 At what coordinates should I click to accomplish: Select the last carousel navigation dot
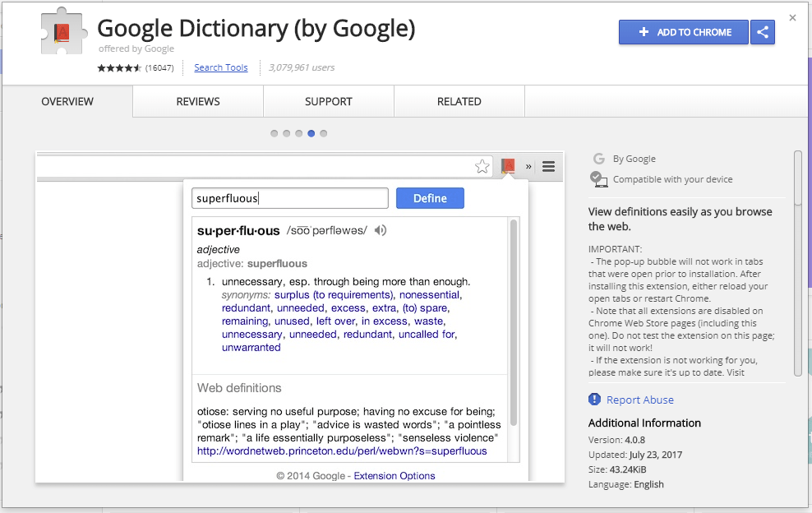pos(323,132)
